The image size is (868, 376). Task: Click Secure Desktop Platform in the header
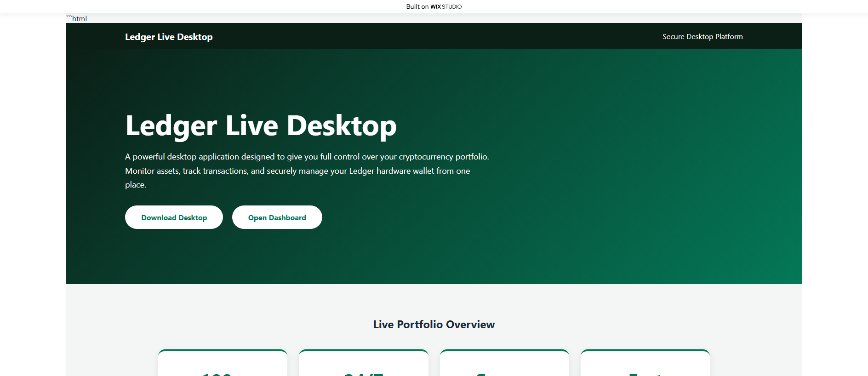click(702, 37)
